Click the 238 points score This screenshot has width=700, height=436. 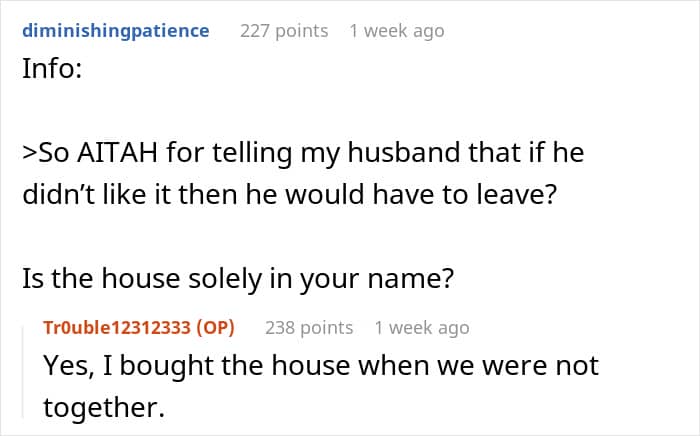(x=309, y=328)
